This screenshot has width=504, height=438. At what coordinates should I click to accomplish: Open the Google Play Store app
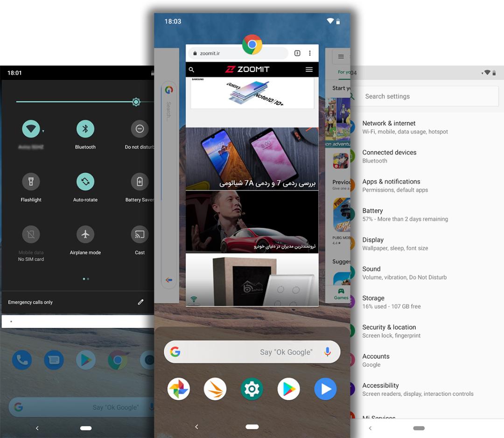click(x=289, y=389)
